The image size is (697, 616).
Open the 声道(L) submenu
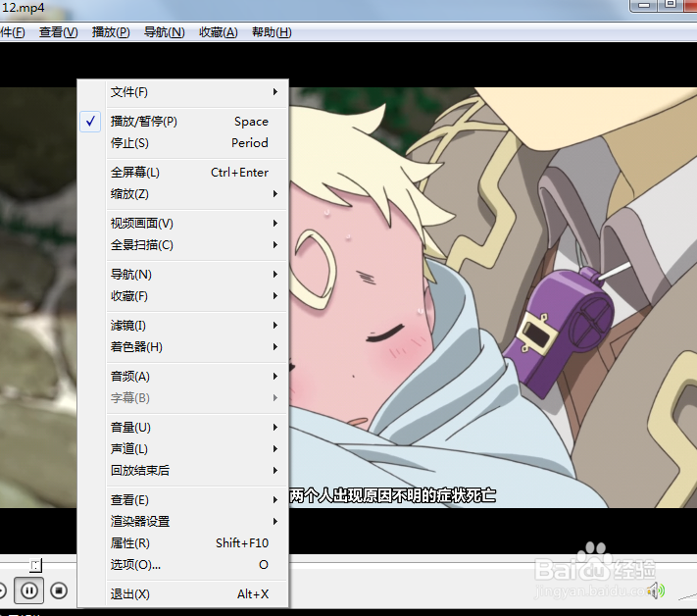click(x=182, y=449)
